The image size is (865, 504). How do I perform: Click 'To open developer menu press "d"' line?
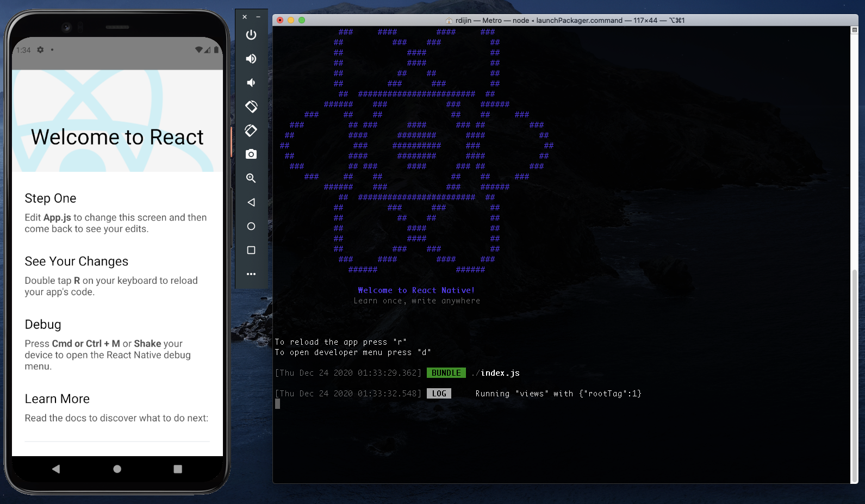pyautogui.click(x=353, y=352)
